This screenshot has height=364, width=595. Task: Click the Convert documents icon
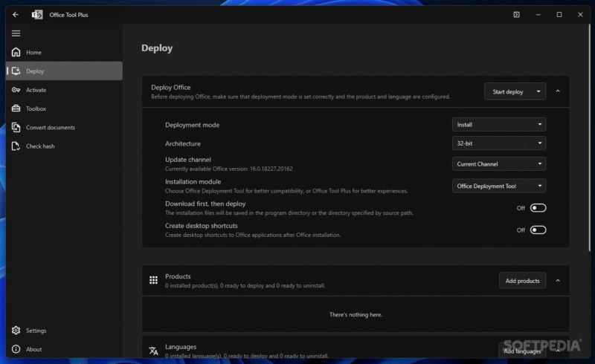click(x=16, y=128)
